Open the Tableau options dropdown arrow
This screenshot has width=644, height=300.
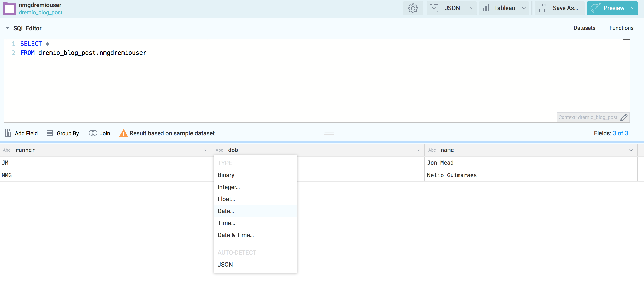pos(524,8)
